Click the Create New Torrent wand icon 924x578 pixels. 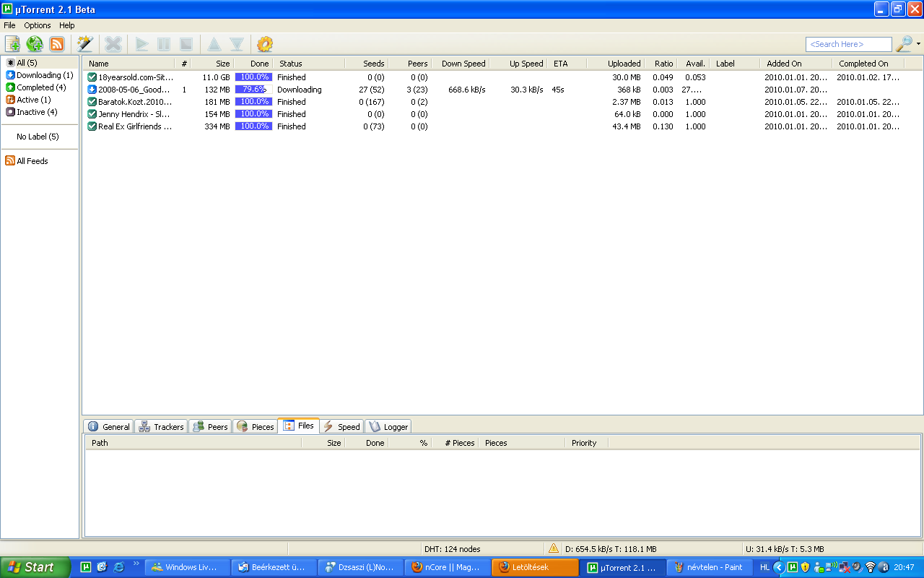coord(84,44)
